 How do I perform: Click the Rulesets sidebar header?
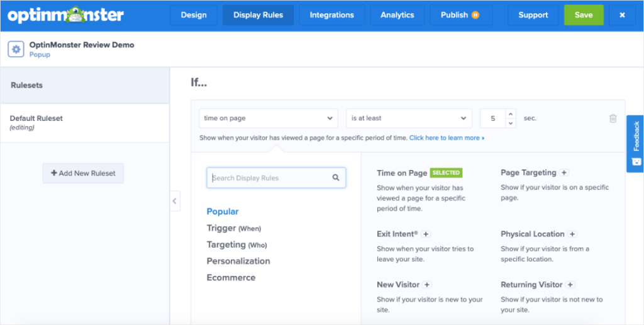(x=85, y=86)
